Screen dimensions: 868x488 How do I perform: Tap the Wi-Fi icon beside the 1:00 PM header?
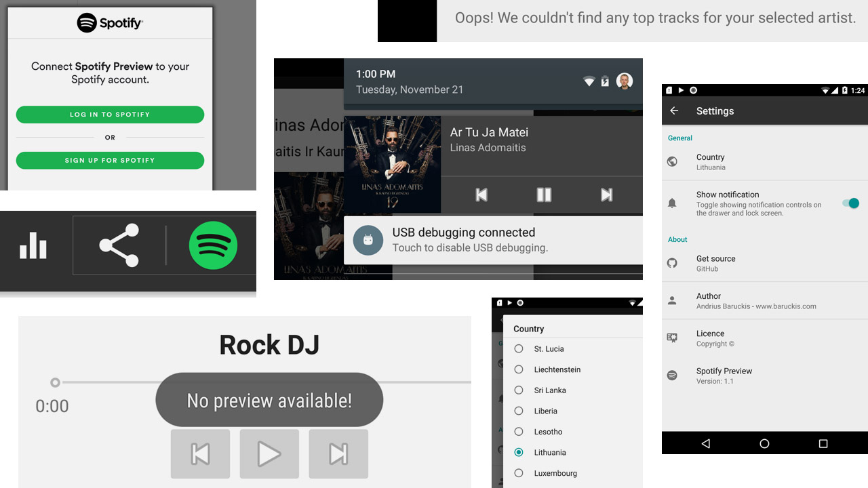(589, 82)
